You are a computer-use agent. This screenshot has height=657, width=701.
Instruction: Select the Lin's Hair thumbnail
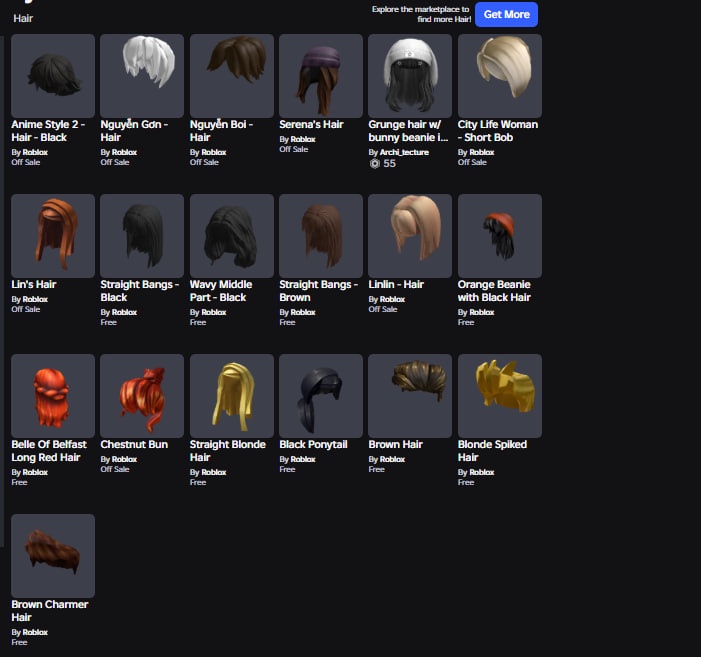tap(53, 236)
